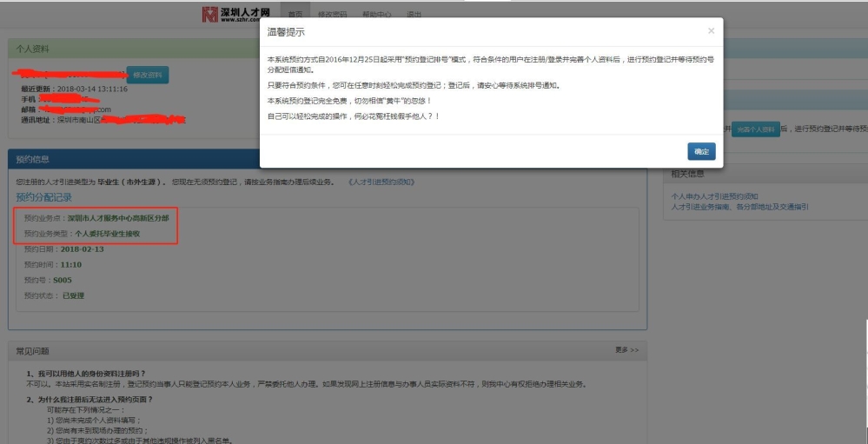Click the 修改资料 button

pos(148,75)
